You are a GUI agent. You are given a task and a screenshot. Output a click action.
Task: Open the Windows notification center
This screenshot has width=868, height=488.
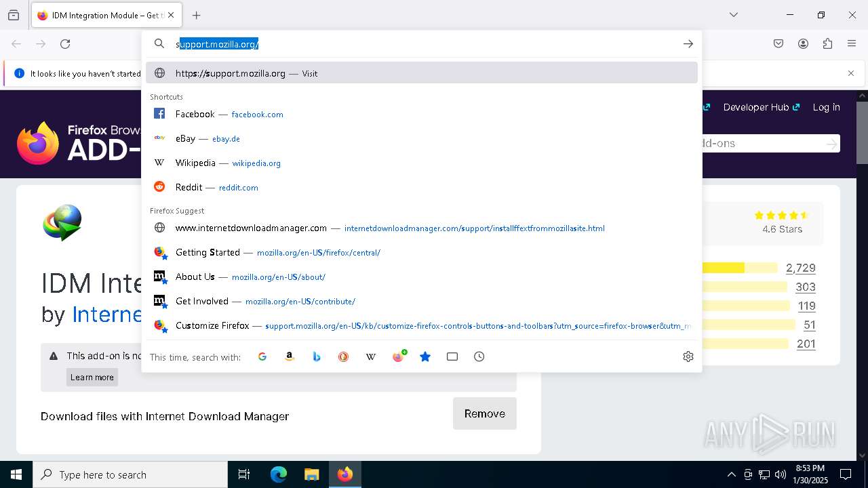click(846, 474)
